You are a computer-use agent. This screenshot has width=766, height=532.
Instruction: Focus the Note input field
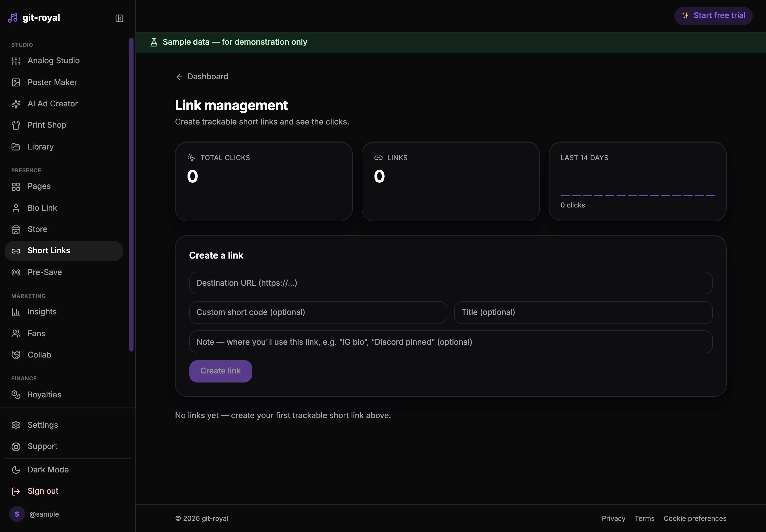click(x=451, y=342)
